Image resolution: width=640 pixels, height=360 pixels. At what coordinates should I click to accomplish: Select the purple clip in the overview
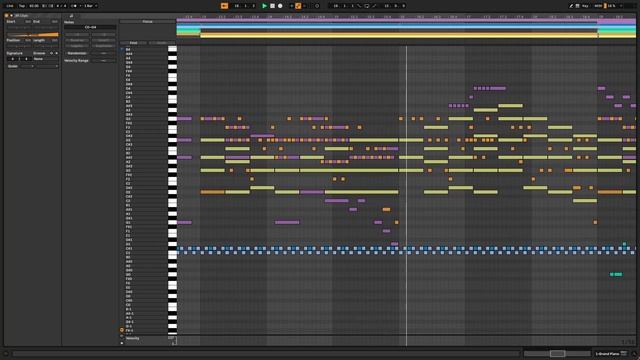[x=386, y=20]
